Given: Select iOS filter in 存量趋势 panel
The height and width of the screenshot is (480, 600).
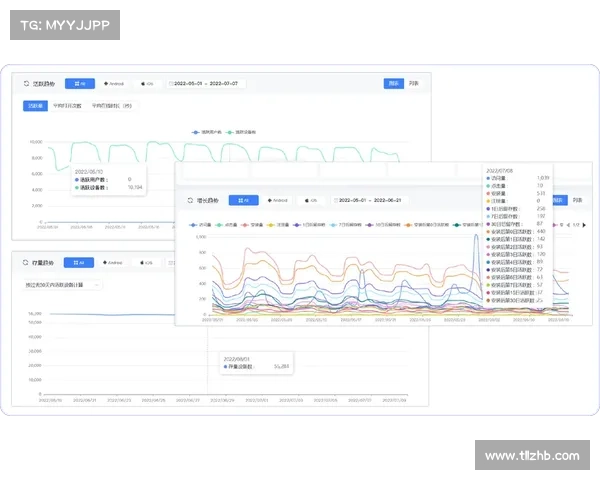Looking at the screenshot, I should [x=146, y=263].
